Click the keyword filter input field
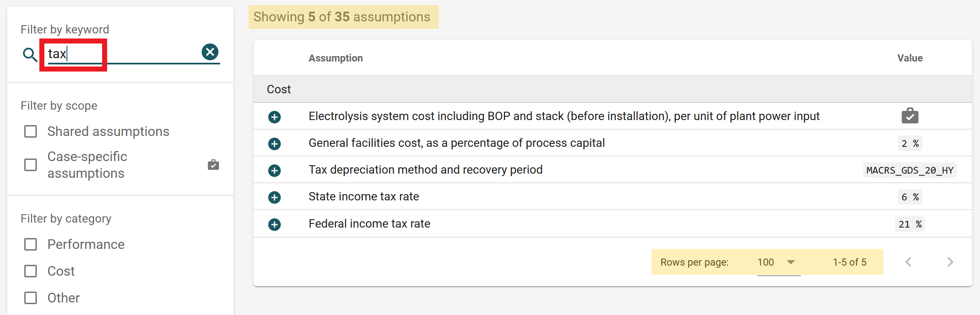 [126, 54]
